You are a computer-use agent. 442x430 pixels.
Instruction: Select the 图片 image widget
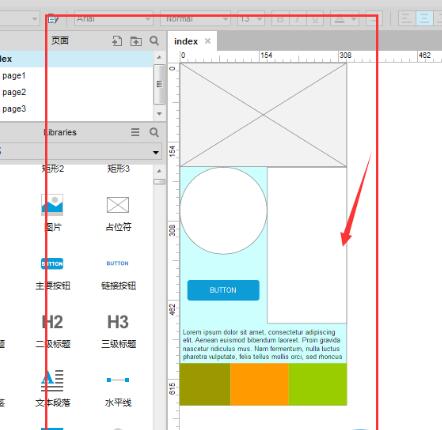(x=52, y=213)
